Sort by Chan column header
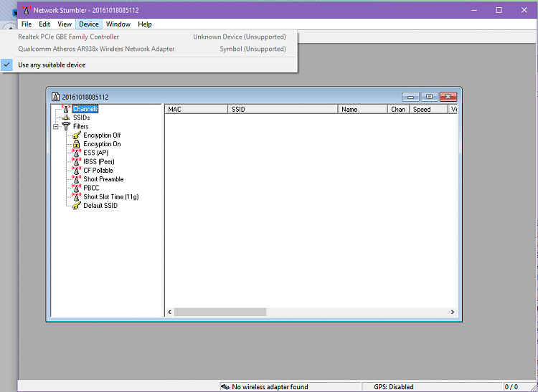This screenshot has height=392, width=538. [x=398, y=110]
